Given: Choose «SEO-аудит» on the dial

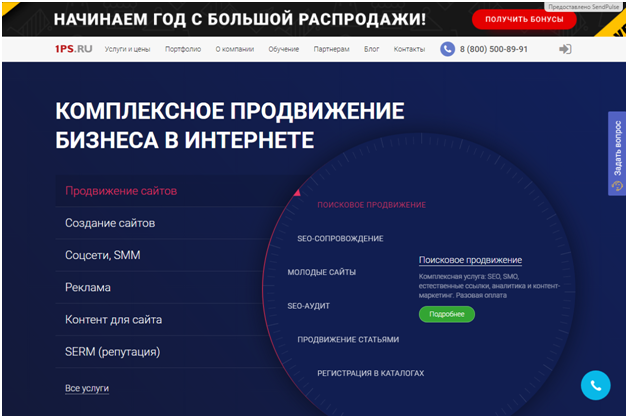Looking at the screenshot, I should [x=308, y=306].
